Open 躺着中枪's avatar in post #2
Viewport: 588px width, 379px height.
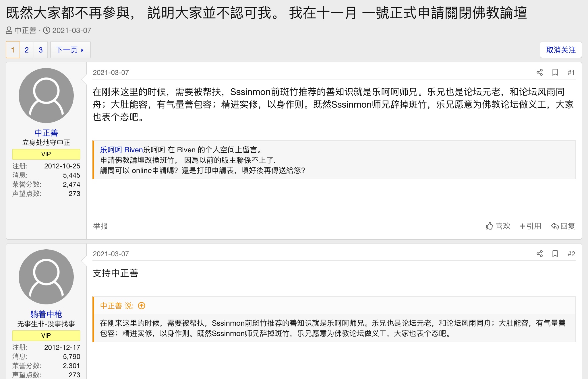point(46,277)
